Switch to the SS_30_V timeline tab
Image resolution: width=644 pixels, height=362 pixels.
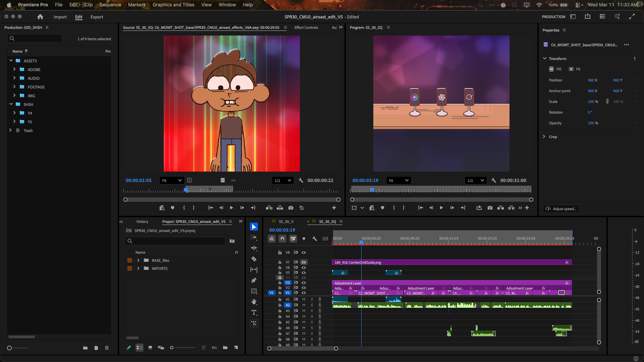click(286, 222)
